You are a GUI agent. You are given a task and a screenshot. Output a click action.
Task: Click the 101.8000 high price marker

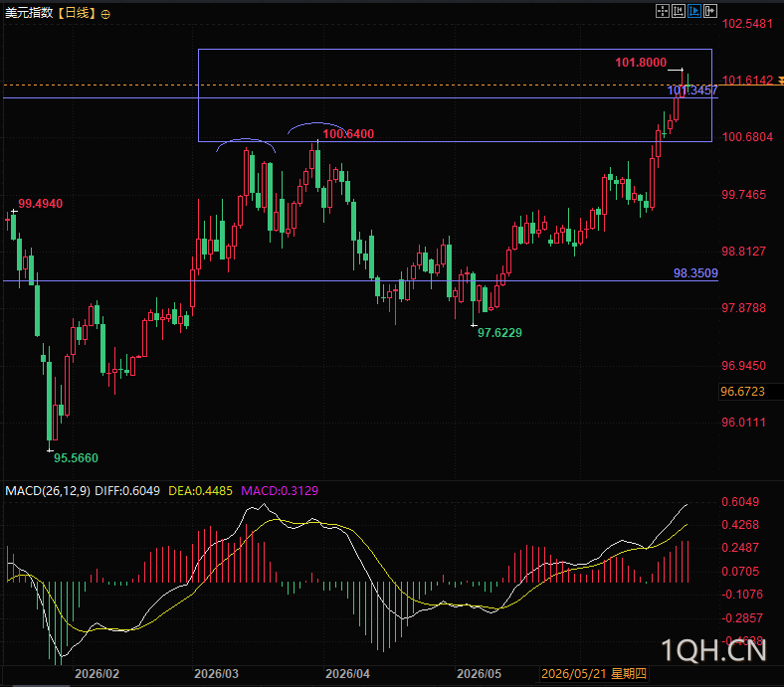click(x=641, y=63)
